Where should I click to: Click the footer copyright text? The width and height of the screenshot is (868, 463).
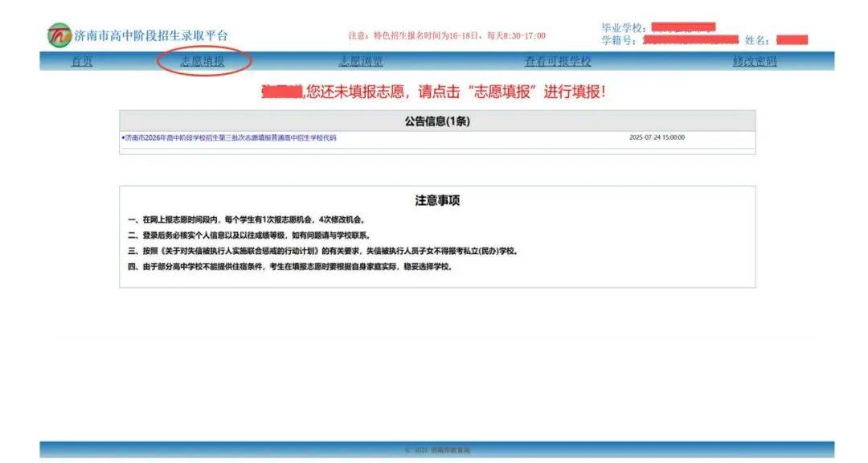click(437, 450)
